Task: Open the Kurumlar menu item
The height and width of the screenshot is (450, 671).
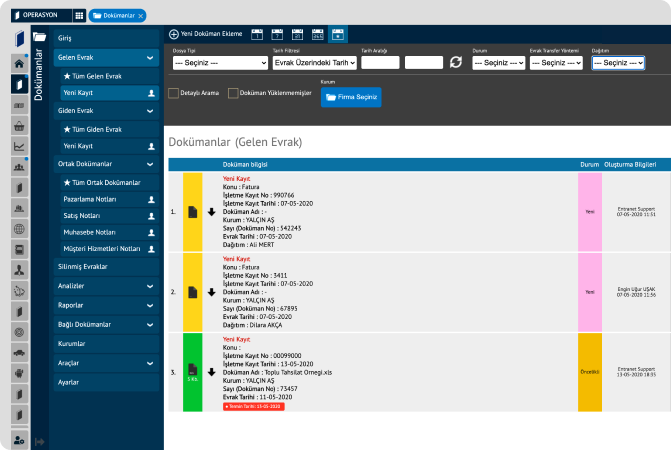Action: (x=106, y=344)
